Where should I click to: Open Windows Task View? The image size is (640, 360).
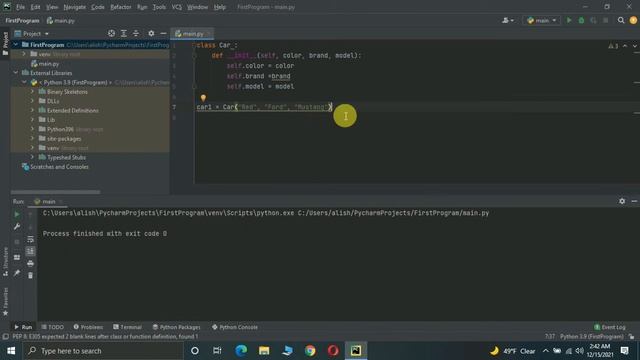pyautogui.click(x=217, y=351)
